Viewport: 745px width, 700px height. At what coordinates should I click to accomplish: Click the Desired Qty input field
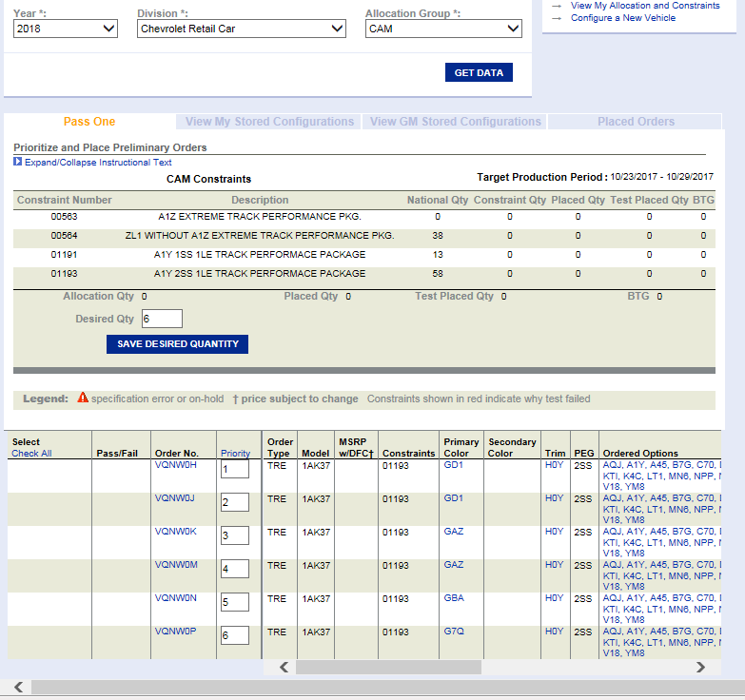(161, 320)
